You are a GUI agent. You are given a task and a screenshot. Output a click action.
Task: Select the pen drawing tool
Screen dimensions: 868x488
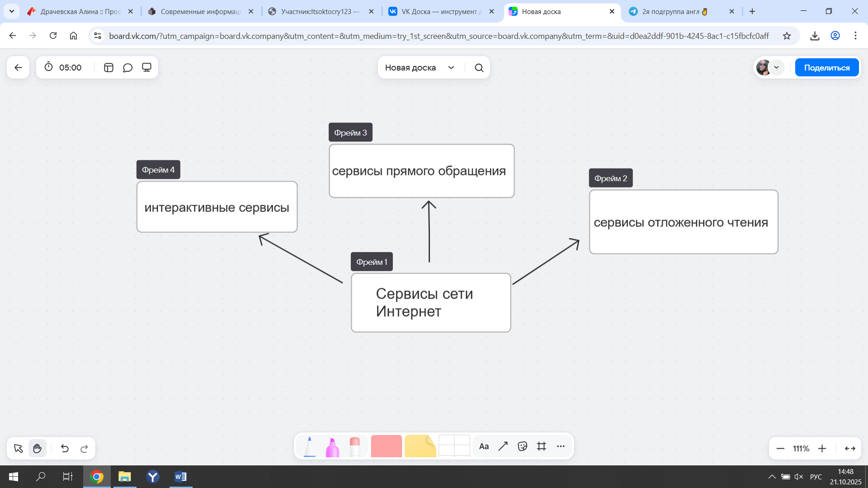310,446
